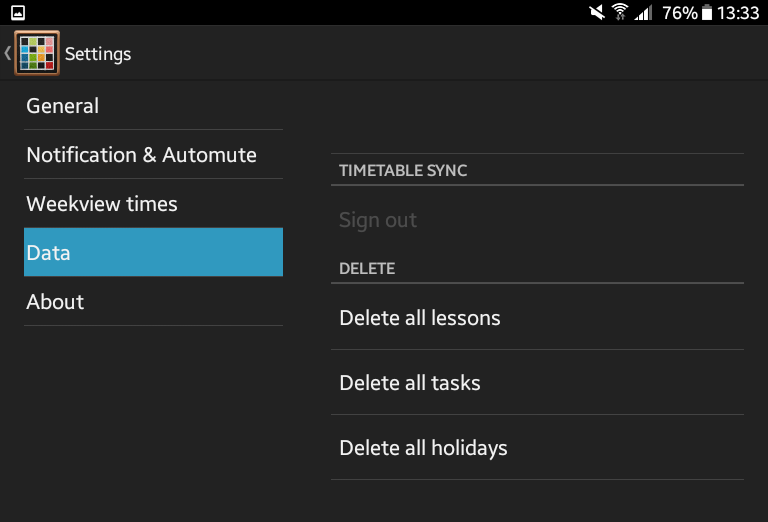Choose Delete all lessons
Screen dimensions: 768x522
pyautogui.click(x=537, y=318)
